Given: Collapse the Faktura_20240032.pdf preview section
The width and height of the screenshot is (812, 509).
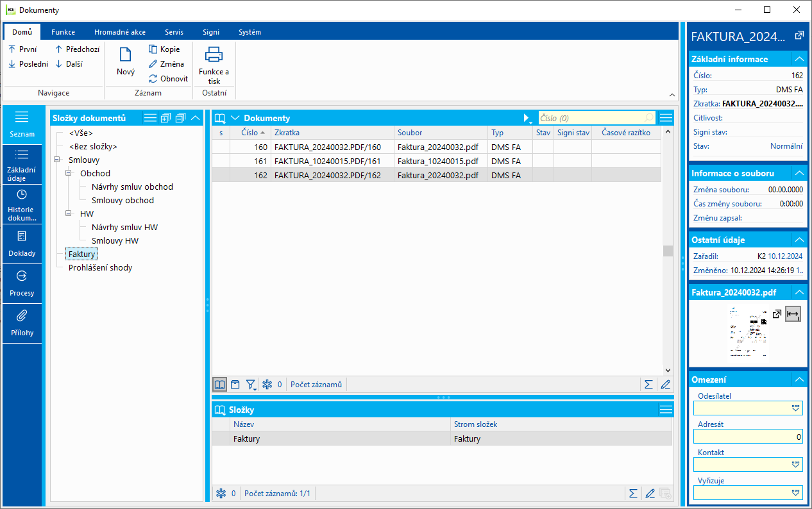Looking at the screenshot, I should pyautogui.click(x=799, y=292).
